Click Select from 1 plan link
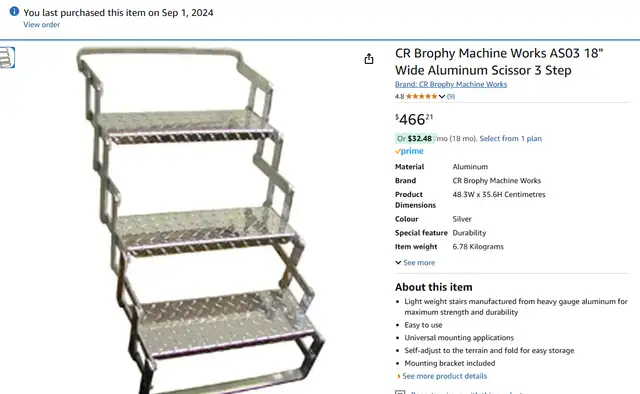The width and height of the screenshot is (640, 394). point(511,138)
